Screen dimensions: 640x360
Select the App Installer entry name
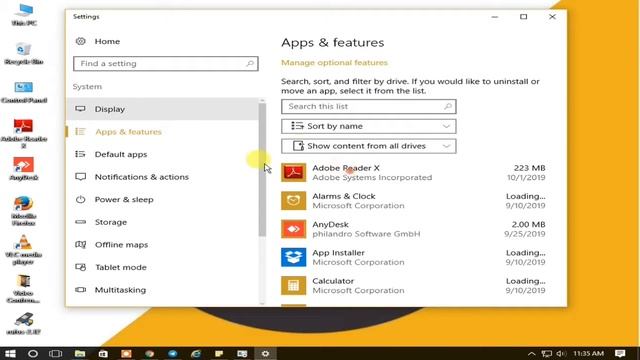(x=338, y=253)
